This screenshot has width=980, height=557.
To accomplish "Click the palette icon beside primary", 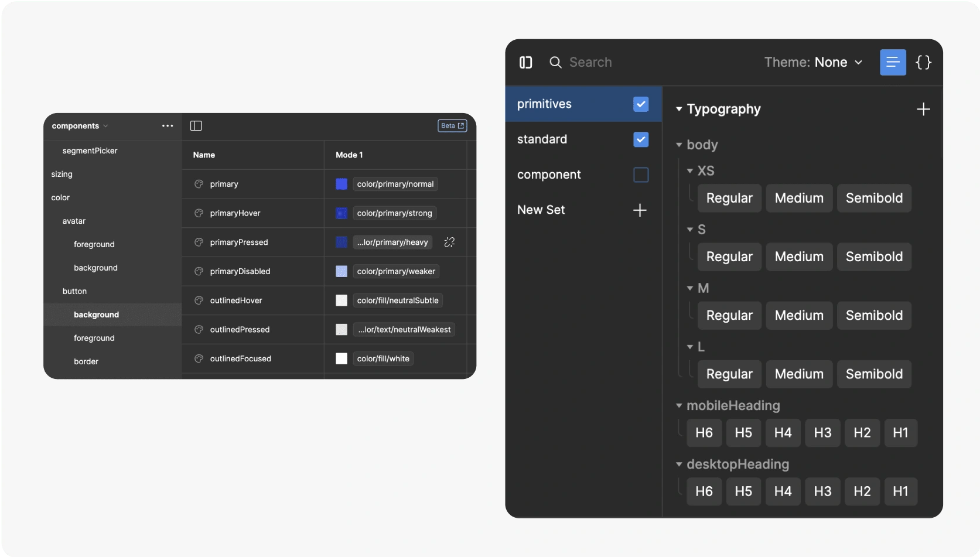I will [199, 184].
